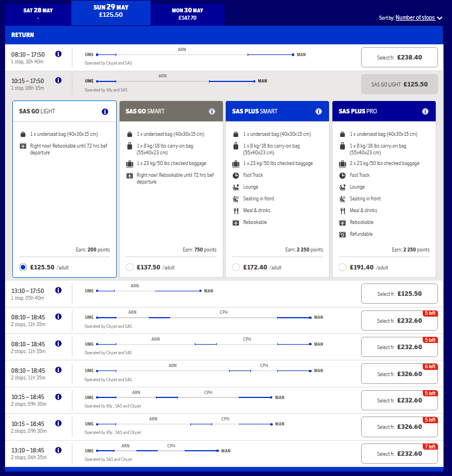The width and height of the screenshot is (452, 476).
Task: Click the Refundable icon in SAS PLUS PRO
Action: 343,235
